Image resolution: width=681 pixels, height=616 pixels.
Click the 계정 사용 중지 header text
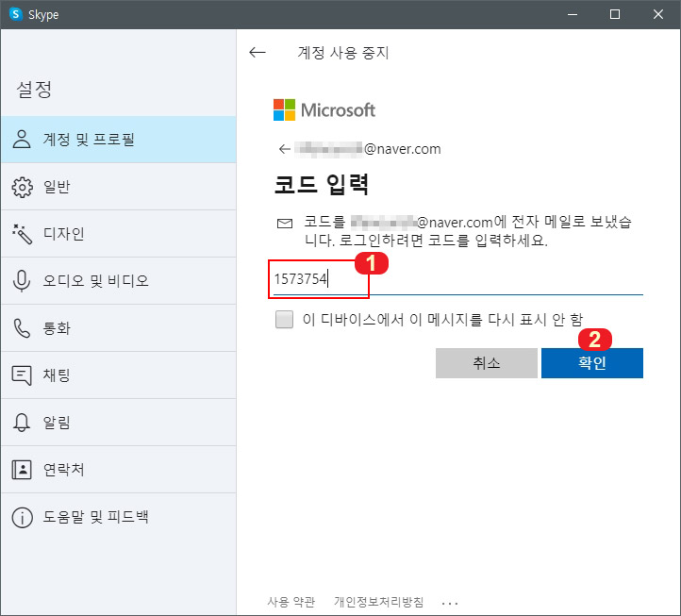343,53
